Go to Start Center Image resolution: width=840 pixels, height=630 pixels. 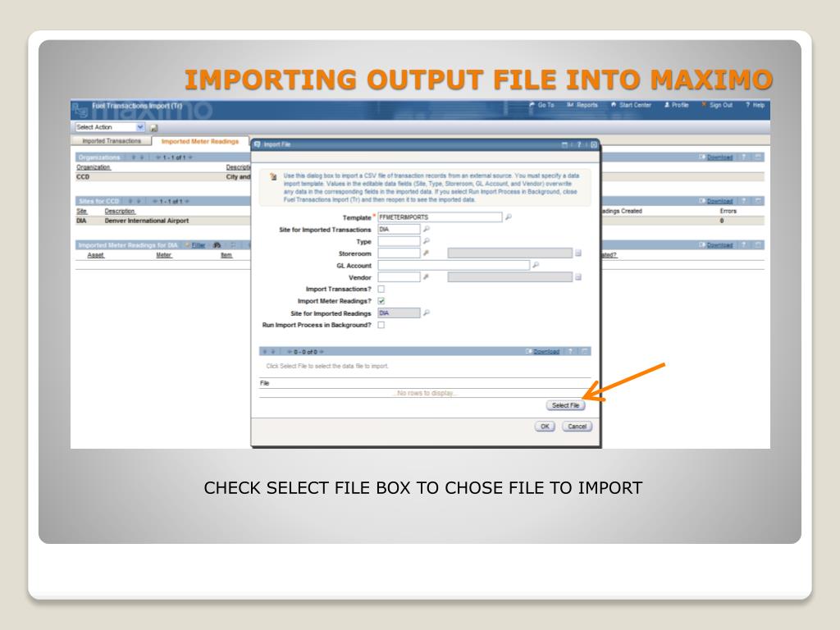coord(631,105)
